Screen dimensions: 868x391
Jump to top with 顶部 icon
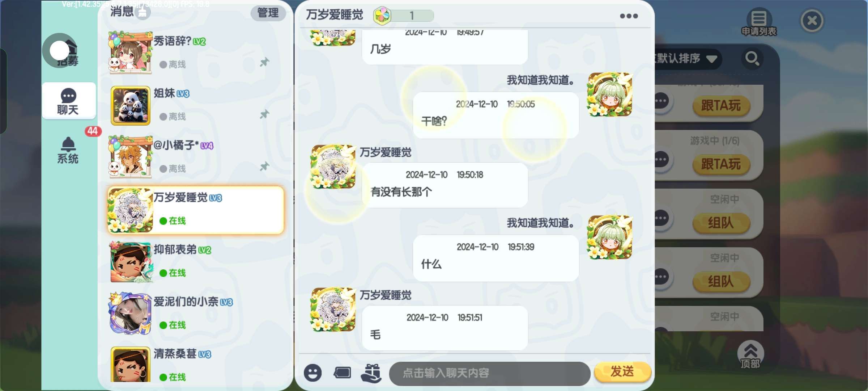(x=750, y=355)
